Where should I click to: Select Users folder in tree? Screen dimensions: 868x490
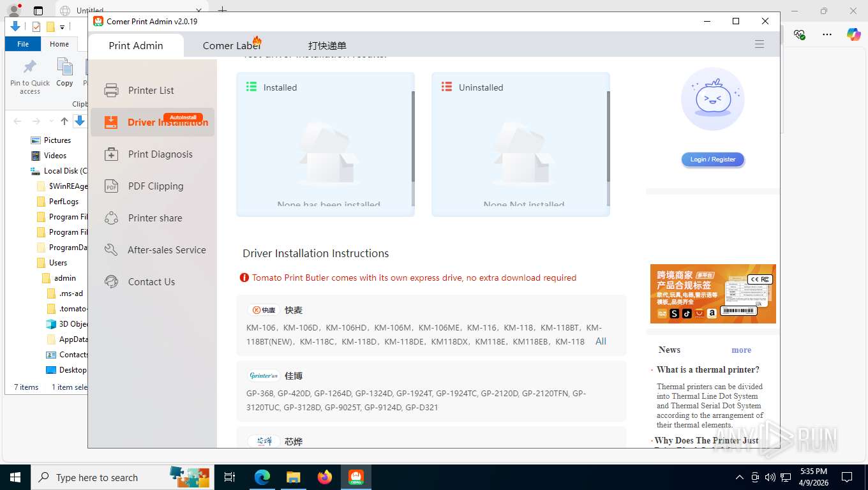click(x=58, y=263)
